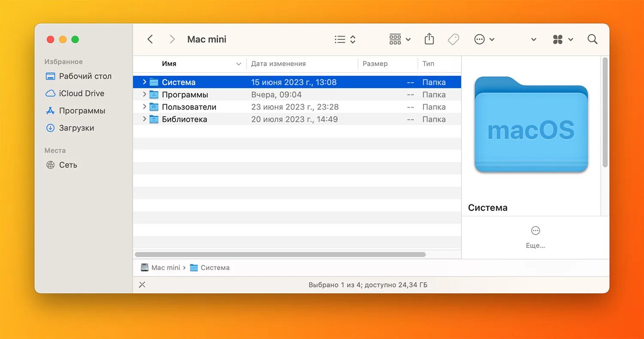Viewport: 644px width, 339px height.
Task: Open the group-by grid dropdown
Action: coord(400,40)
